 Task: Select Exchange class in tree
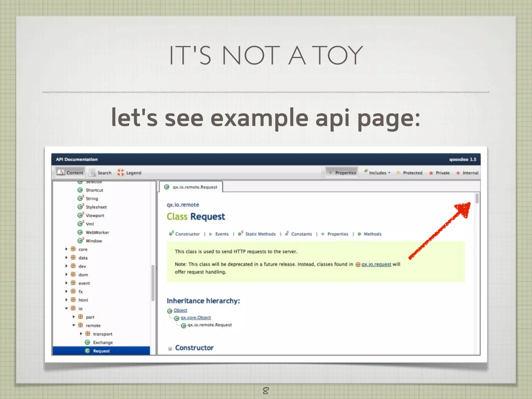[x=103, y=343]
